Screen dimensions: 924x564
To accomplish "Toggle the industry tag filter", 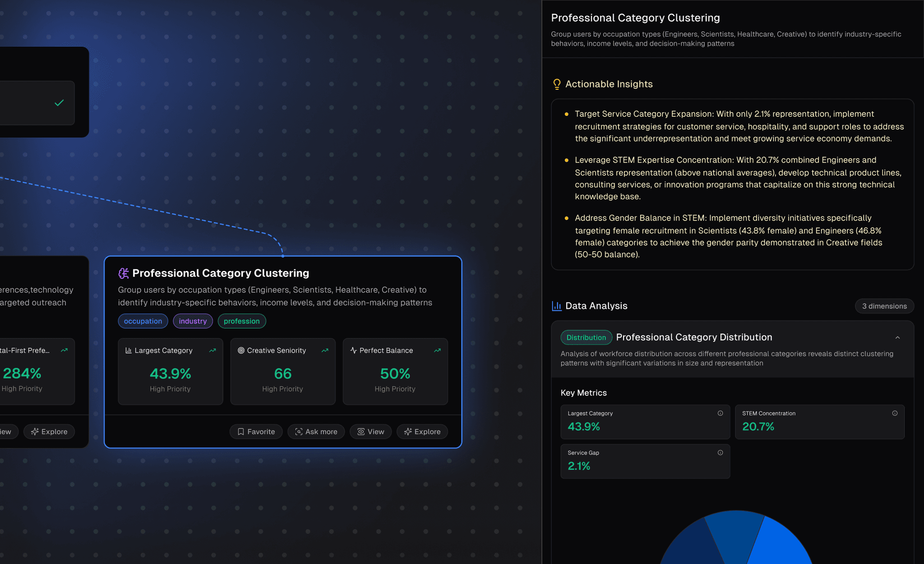I will 193,321.
